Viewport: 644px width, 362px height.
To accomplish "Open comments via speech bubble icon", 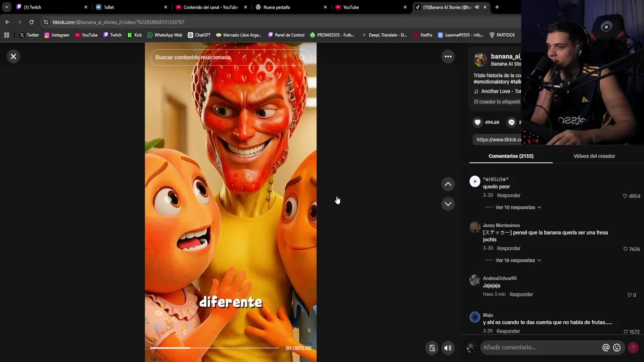I will (511, 122).
